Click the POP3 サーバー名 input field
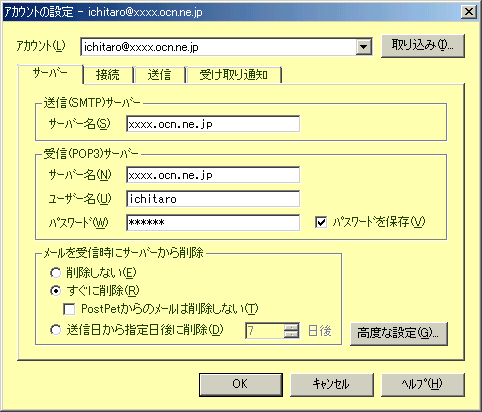The height and width of the screenshot is (412, 482). (x=213, y=175)
